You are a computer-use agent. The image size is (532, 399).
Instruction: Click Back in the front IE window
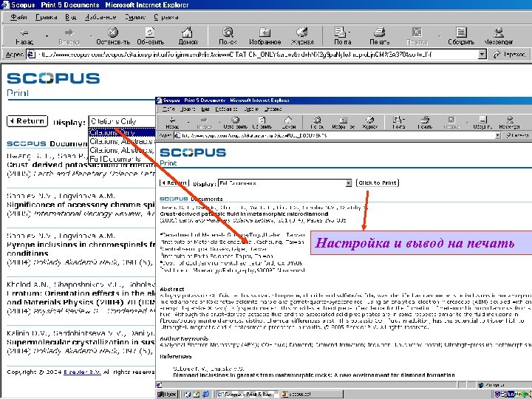(x=172, y=123)
